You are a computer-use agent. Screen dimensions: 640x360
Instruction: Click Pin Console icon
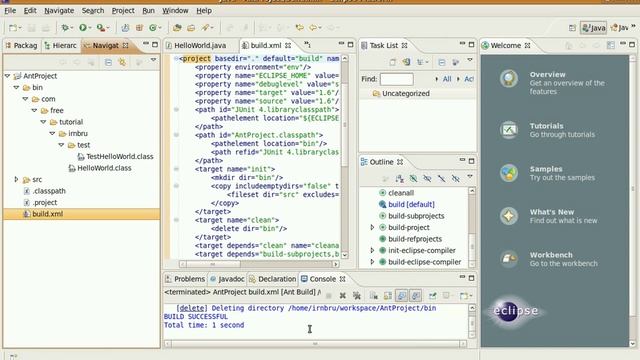pyautogui.click(x=432, y=296)
